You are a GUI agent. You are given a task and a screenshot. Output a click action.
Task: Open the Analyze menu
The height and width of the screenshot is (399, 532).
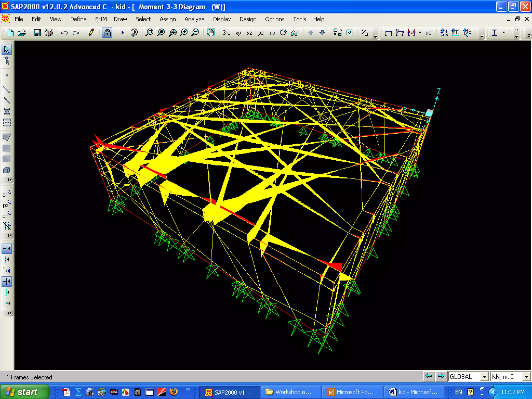coord(194,19)
